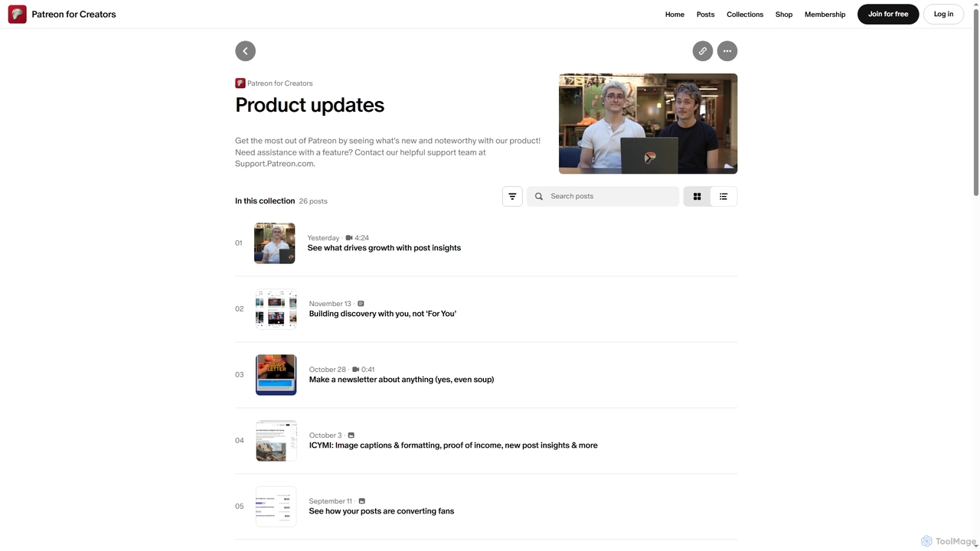Click the 'In this collection' label
Image resolution: width=980 pixels, height=551 pixels.
tap(265, 201)
